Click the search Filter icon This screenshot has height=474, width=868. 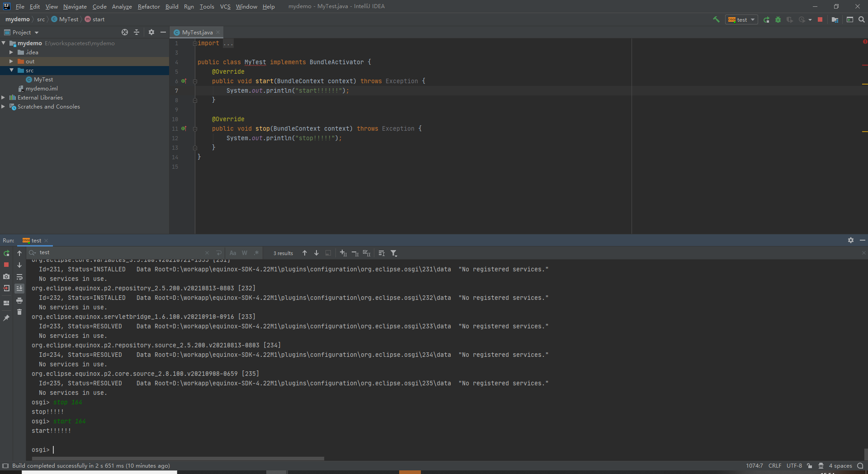coord(394,253)
